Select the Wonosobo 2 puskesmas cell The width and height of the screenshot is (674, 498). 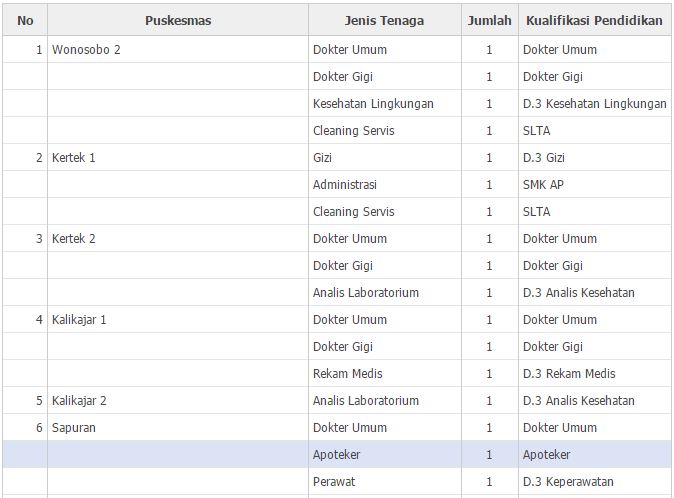coord(86,50)
